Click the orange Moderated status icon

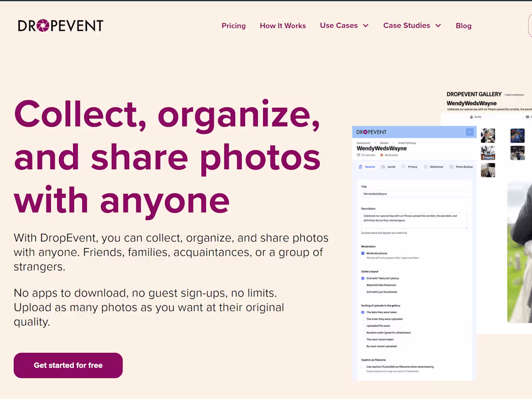382,155
